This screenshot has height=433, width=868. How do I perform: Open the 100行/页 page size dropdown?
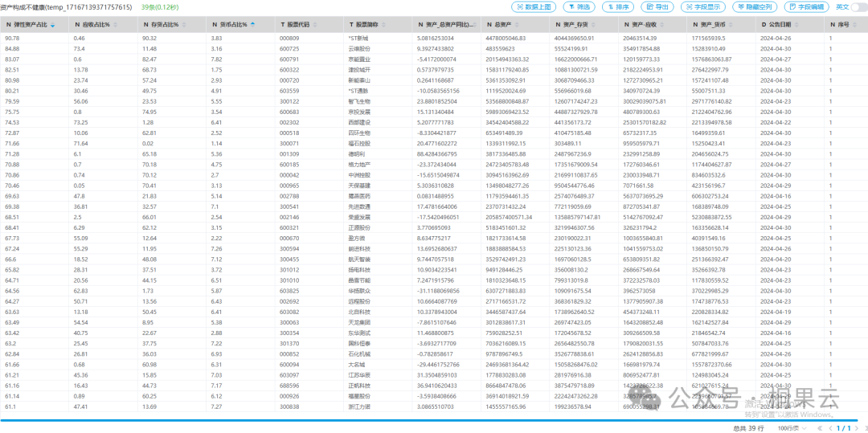(x=792, y=428)
